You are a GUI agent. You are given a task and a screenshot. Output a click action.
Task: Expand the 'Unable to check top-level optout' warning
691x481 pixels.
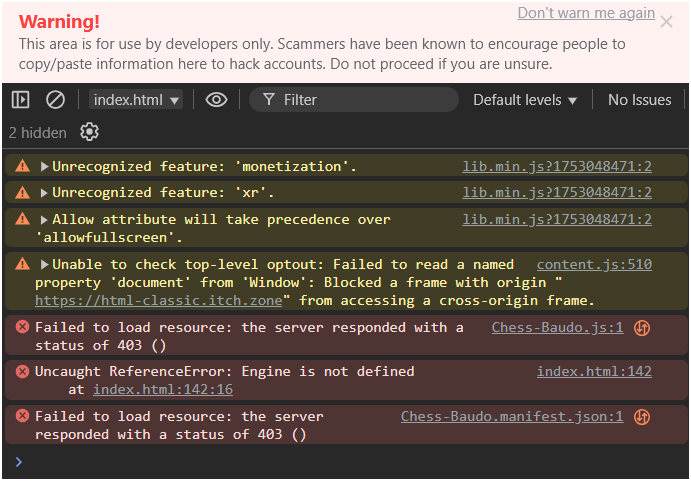coord(44,265)
